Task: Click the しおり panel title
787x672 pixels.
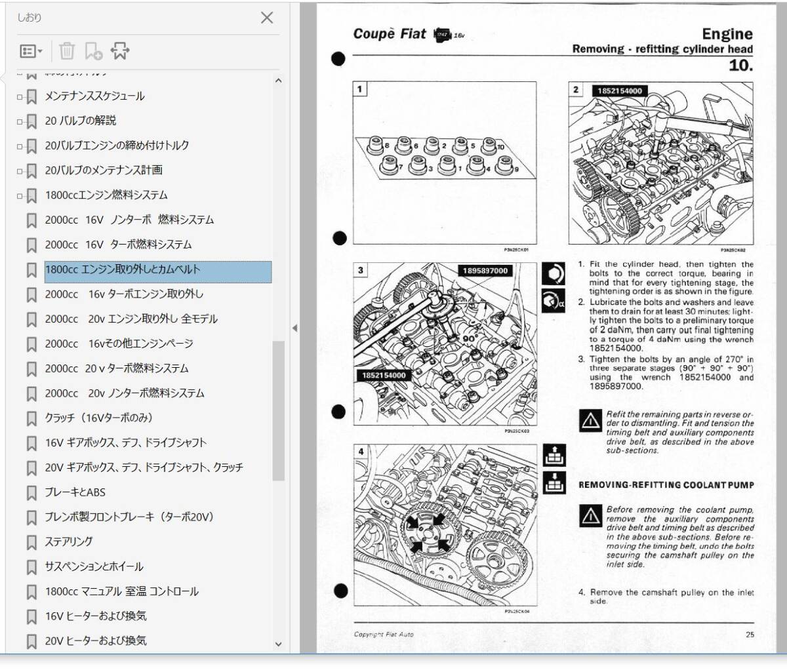Action: point(29,18)
